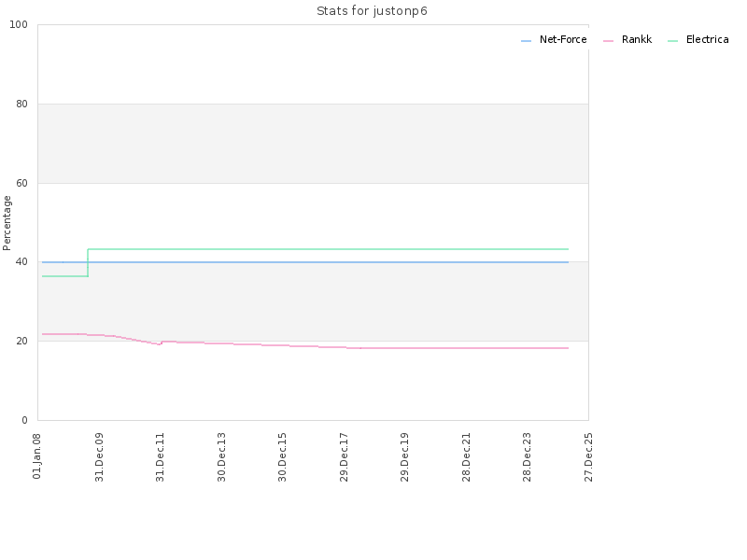Viewport: 747px width, 560px height.
Task: Click the blue Net-Force legend color marker
Action: pos(526,41)
